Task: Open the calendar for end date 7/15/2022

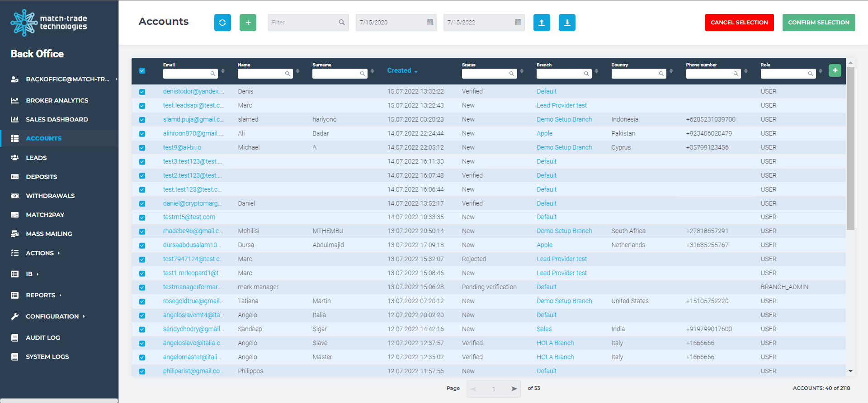Action: 518,23
